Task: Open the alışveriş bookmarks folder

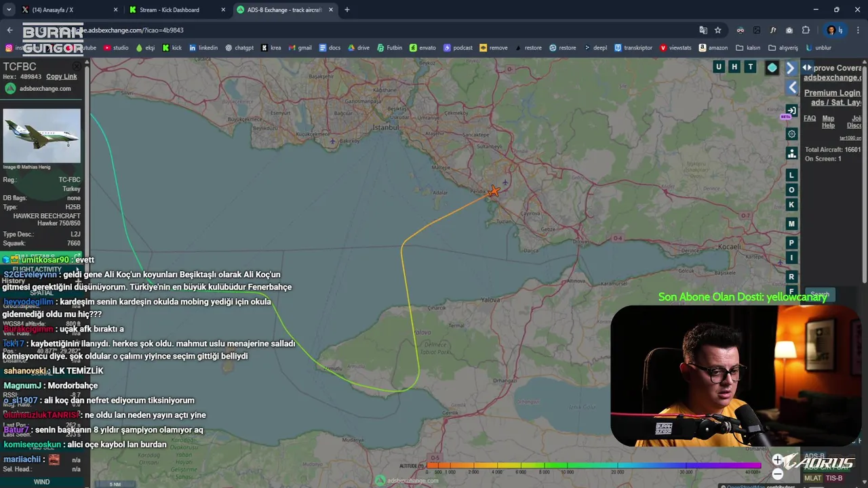Action: coord(783,47)
